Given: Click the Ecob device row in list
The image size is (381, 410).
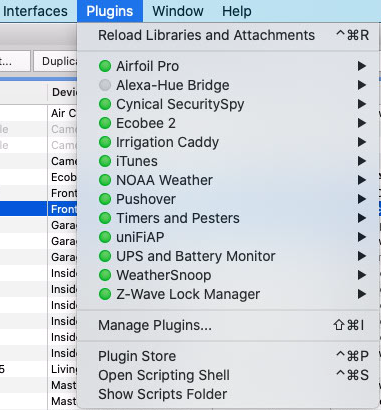Looking at the screenshot, I should tap(38, 177).
